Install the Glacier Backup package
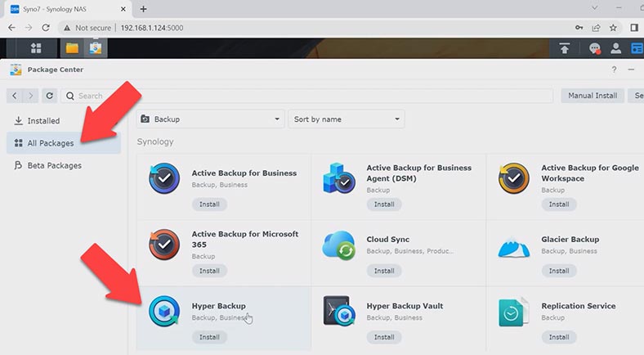The width and height of the screenshot is (644, 355). coord(559,271)
